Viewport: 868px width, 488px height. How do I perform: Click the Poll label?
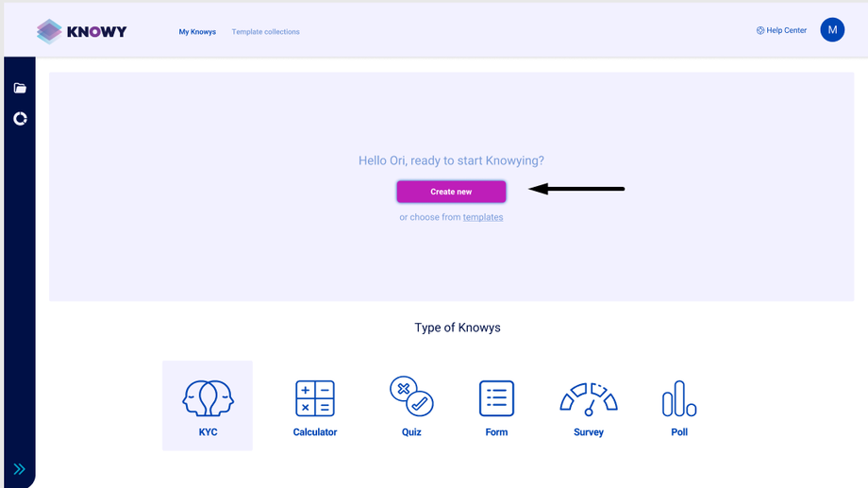[x=679, y=432]
